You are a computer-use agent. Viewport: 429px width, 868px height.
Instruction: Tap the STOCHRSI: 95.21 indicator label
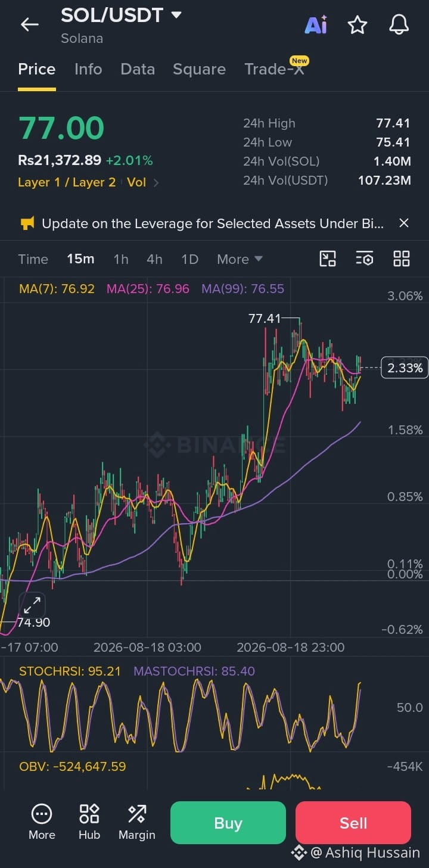click(70, 671)
